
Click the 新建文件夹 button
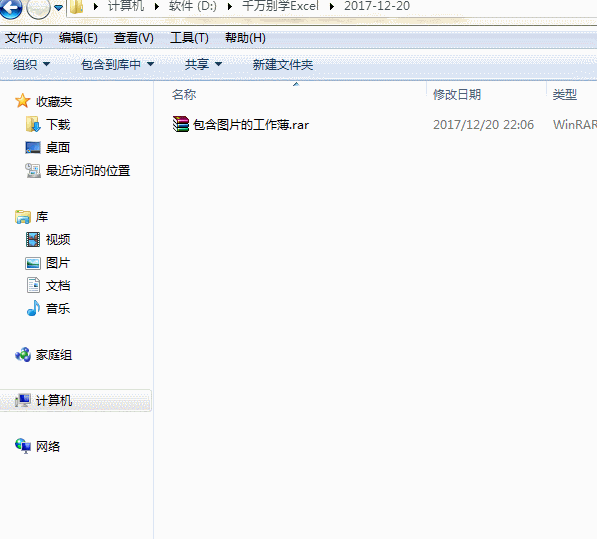click(283, 64)
